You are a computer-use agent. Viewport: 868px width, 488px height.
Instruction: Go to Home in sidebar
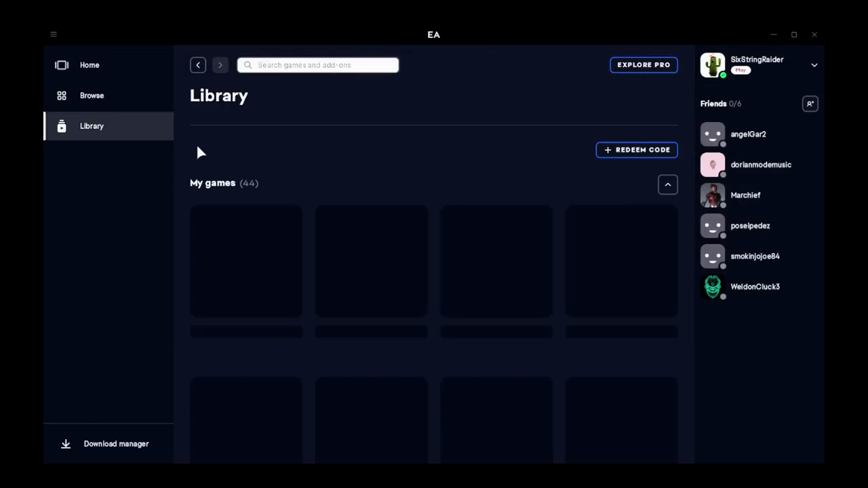(108, 65)
